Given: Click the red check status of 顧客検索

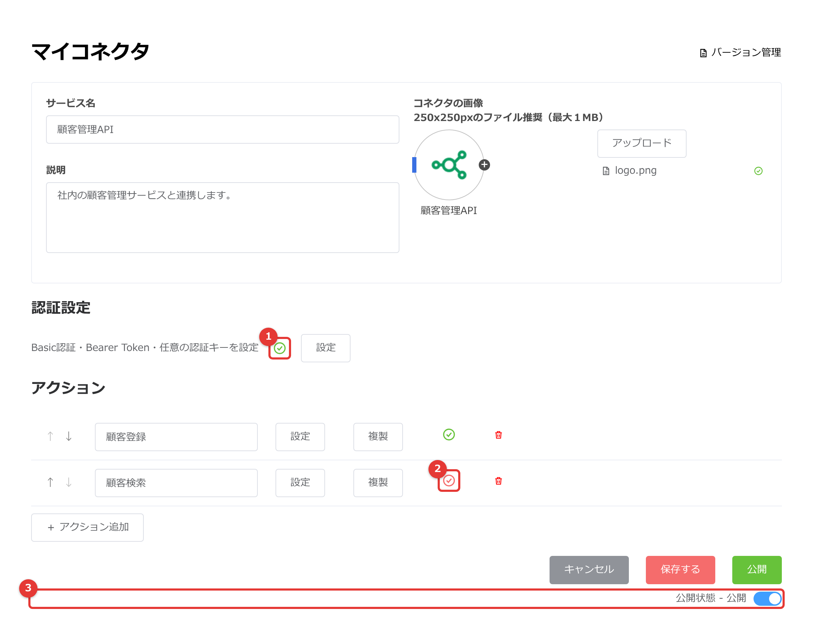Looking at the screenshot, I should [x=448, y=481].
